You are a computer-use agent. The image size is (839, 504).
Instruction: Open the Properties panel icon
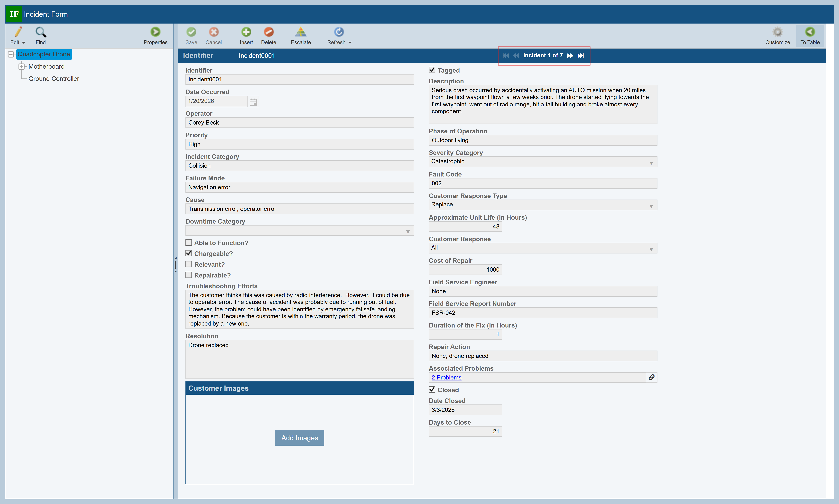(155, 32)
